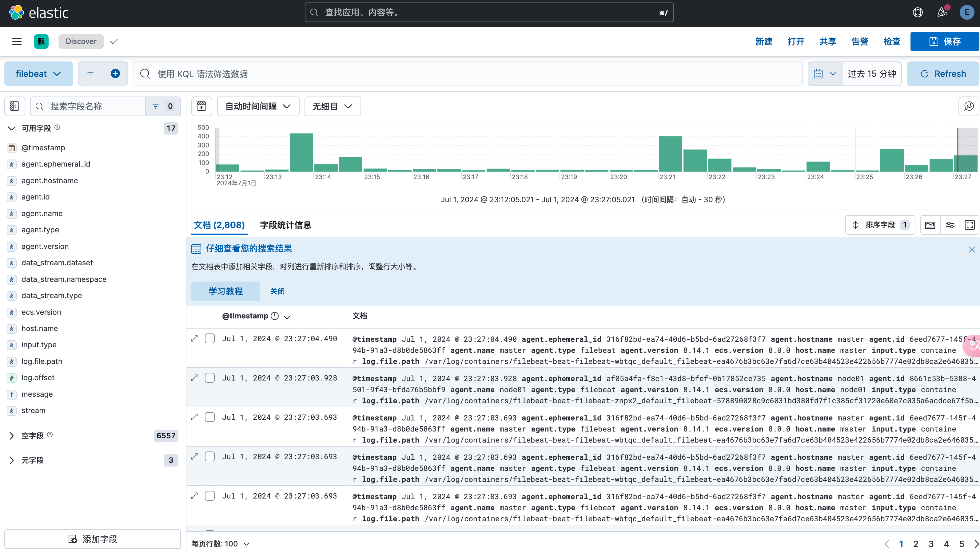Go to results page 3
The height and width of the screenshot is (552, 980).
point(931,544)
